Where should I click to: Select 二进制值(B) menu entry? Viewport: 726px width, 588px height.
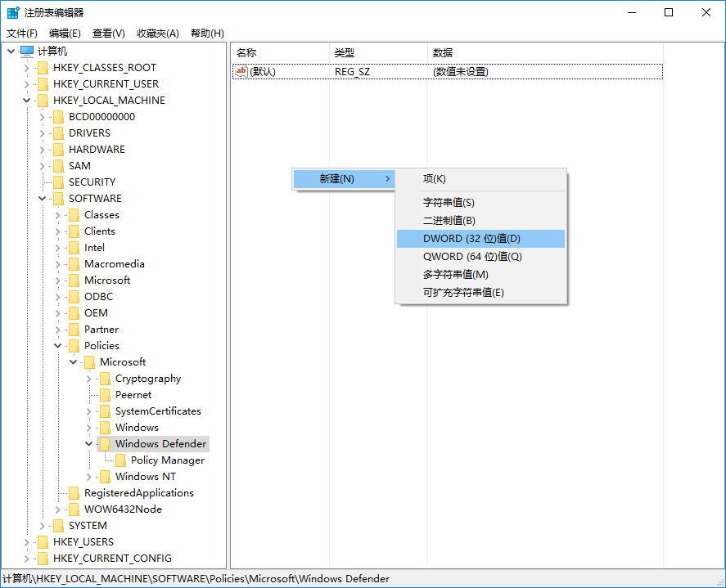pyautogui.click(x=480, y=221)
